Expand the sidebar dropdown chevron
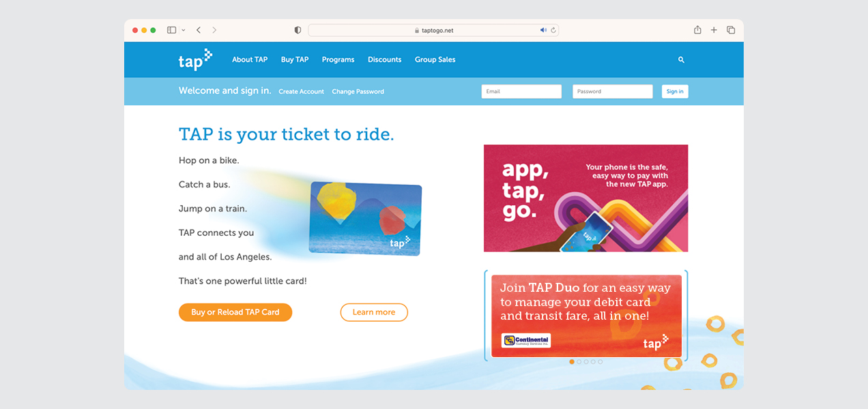This screenshot has width=868, height=409. pyautogui.click(x=184, y=30)
